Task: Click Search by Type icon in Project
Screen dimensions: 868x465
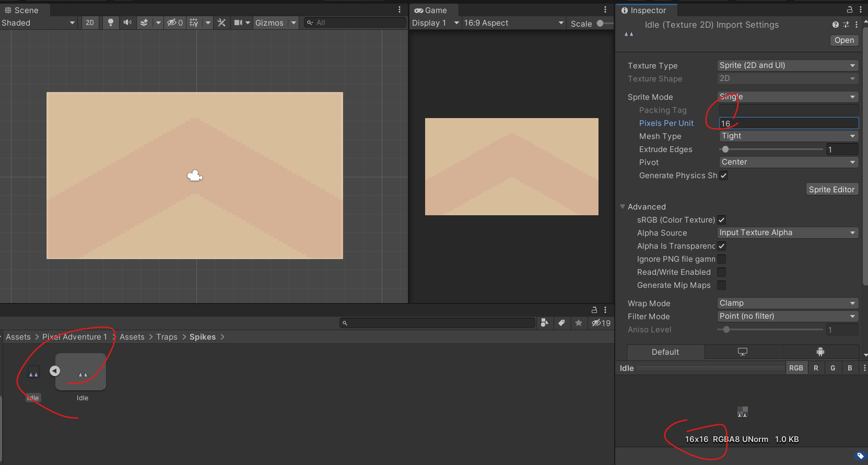Action: pos(545,323)
